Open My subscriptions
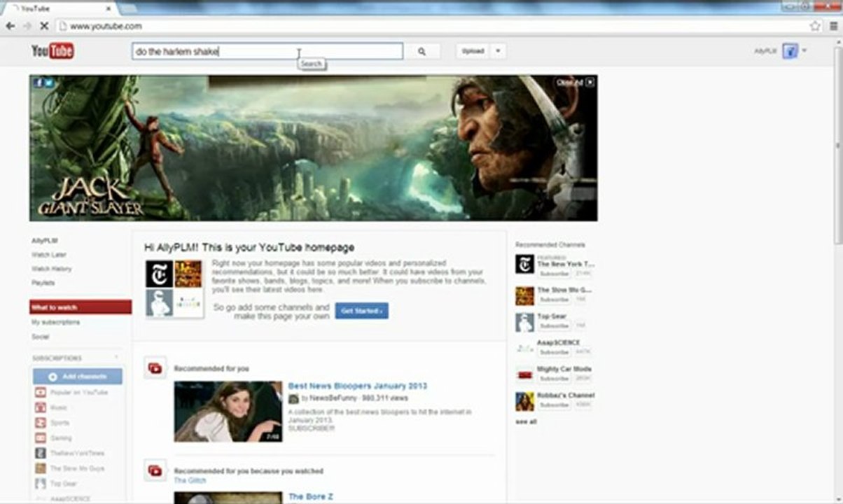843x504 pixels. click(x=55, y=323)
